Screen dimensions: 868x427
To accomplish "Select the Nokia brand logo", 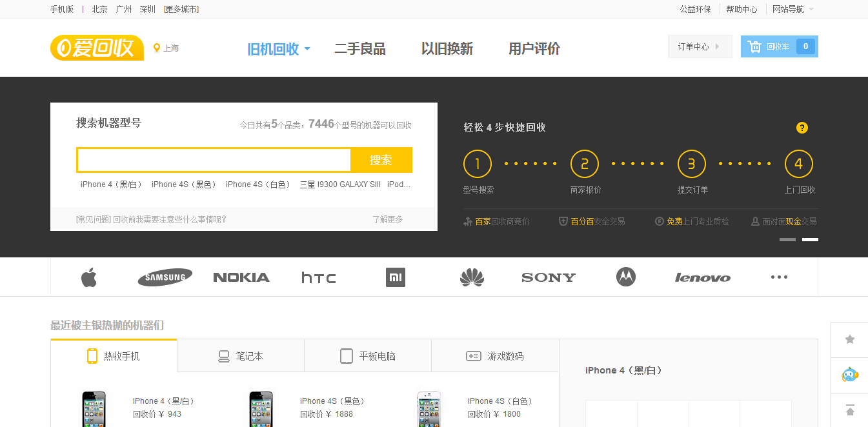I will click(241, 277).
